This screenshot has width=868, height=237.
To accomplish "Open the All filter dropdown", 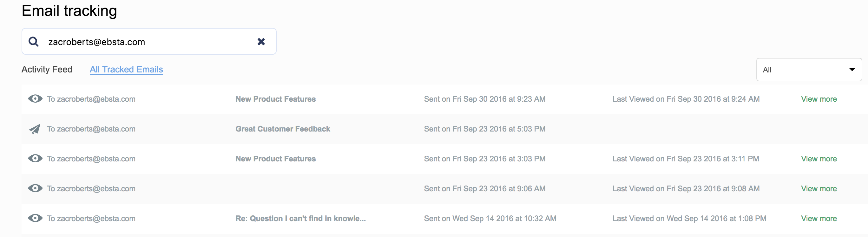I will coord(808,70).
